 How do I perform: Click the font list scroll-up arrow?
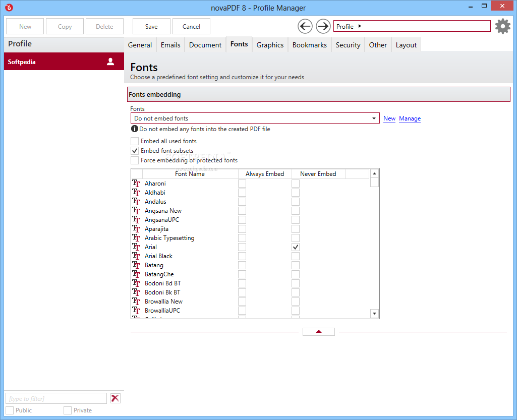pyautogui.click(x=374, y=173)
